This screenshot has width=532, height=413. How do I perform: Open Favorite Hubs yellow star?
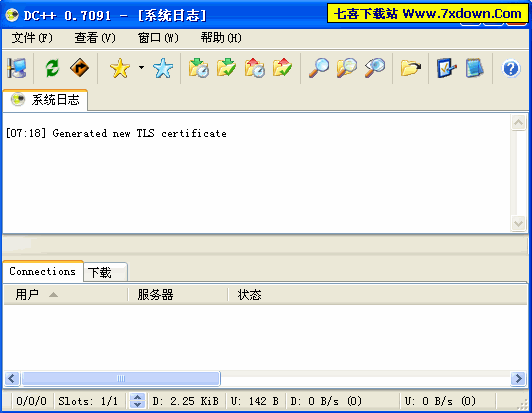(x=120, y=68)
